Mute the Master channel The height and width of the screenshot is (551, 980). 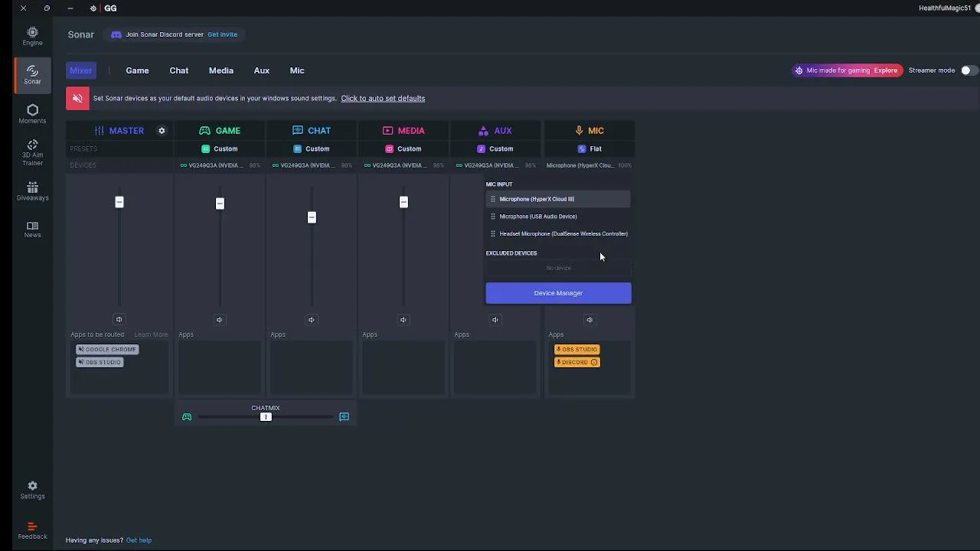pyautogui.click(x=119, y=319)
